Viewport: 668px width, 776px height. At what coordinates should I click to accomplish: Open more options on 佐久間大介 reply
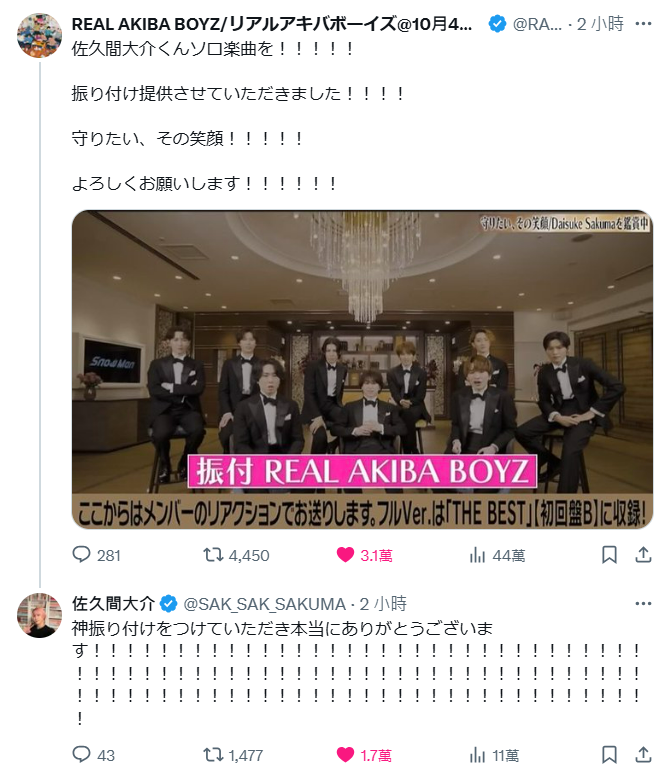643,603
